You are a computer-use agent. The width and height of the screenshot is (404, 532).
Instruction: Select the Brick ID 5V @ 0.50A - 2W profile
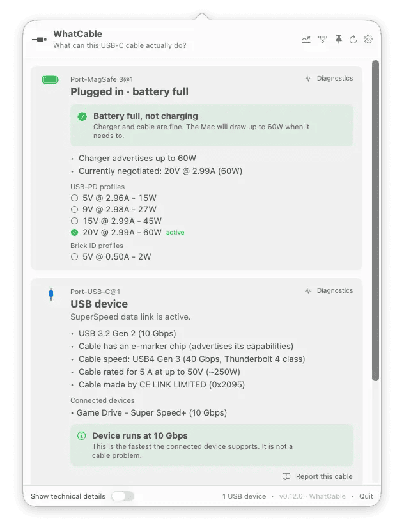(111, 257)
